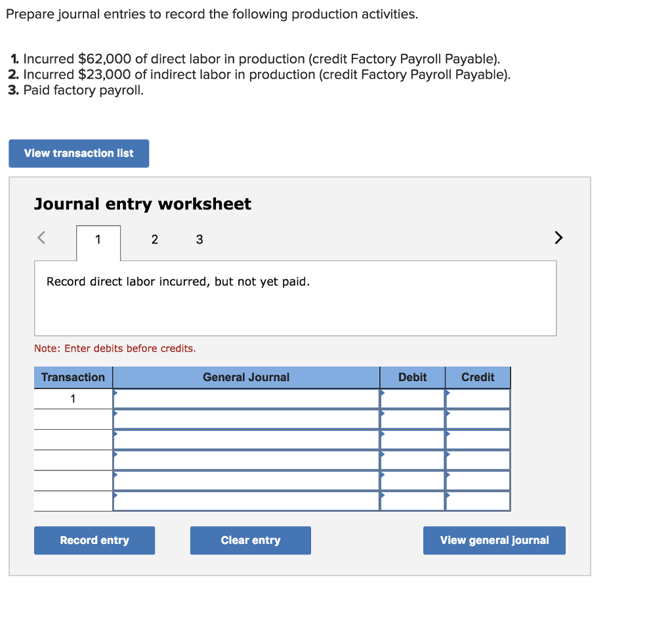Click Debit field in fifth row
Viewport: 672px width, 620px height.
[x=412, y=481]
